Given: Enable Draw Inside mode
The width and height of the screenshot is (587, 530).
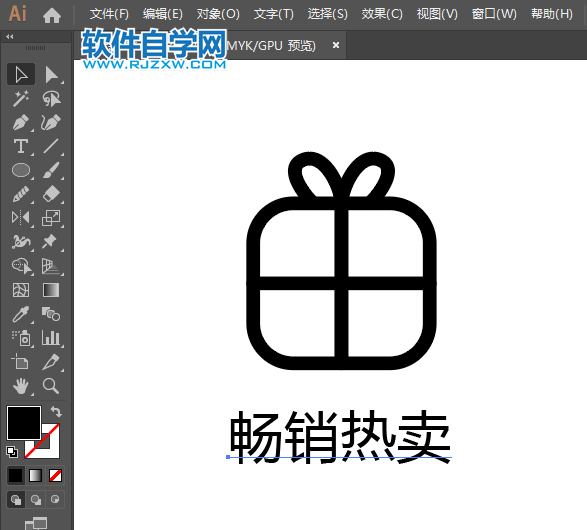Looking at the screenshot, I should click(55, 499).
